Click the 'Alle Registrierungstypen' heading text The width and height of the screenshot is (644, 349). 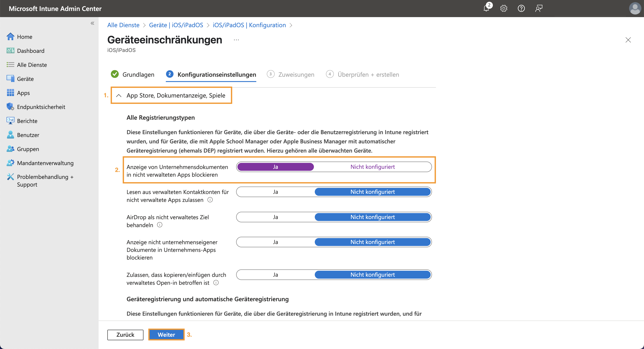161,117
